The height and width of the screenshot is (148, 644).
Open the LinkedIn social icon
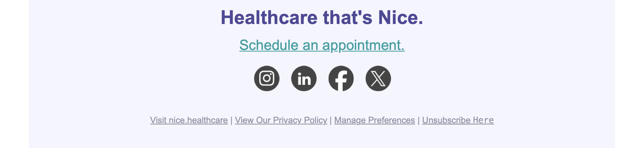coord(304,79)
